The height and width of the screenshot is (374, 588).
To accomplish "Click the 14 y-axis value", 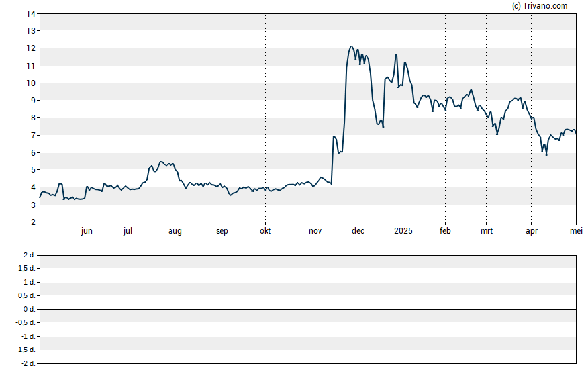I will tap(31, 14).
